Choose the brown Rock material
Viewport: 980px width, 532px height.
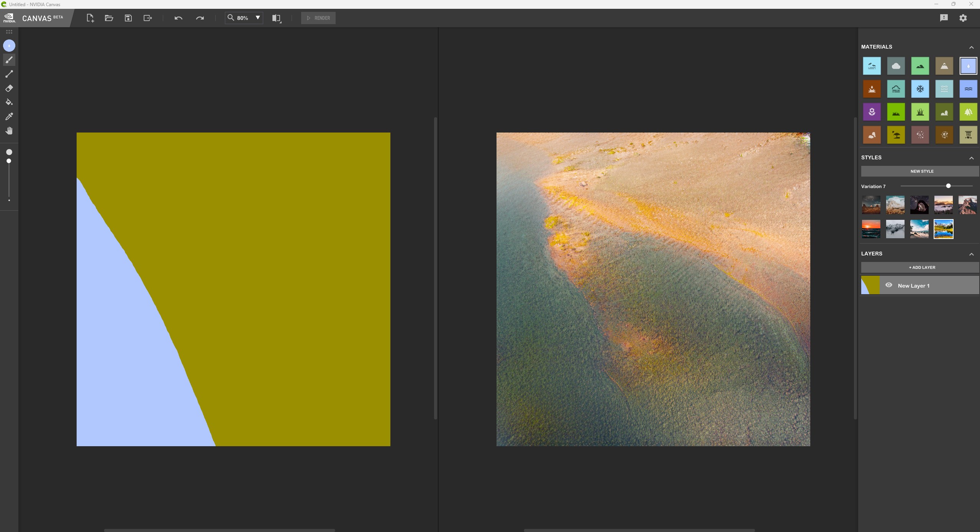pyautogui.click(x=872, y=135)
